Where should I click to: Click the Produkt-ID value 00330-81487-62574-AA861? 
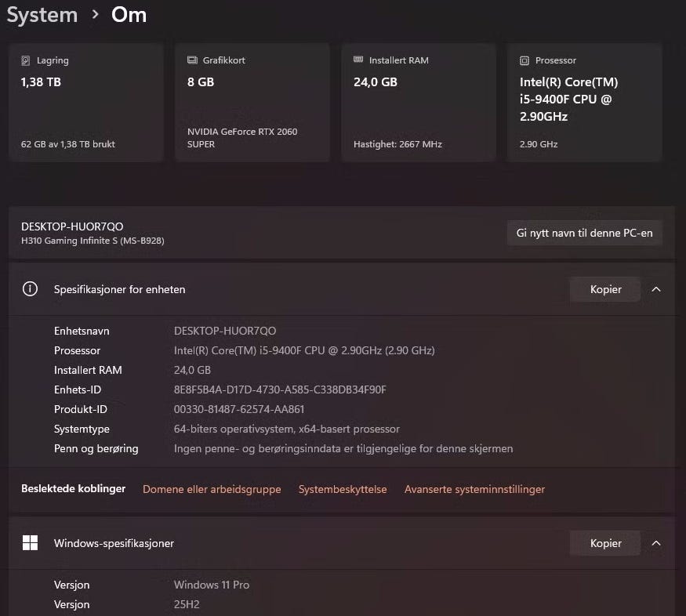(x=239, y=409)
